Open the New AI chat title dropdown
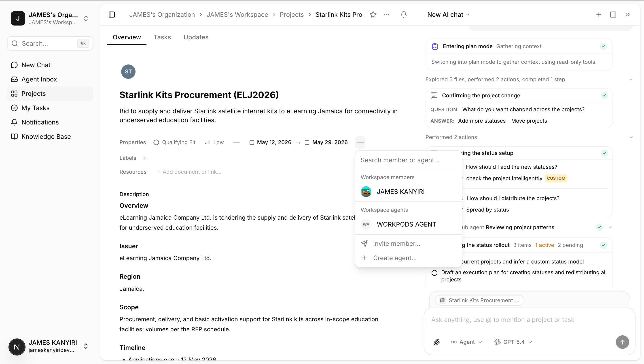This screenshot has height=364, width=644. (x=449, y=15)
